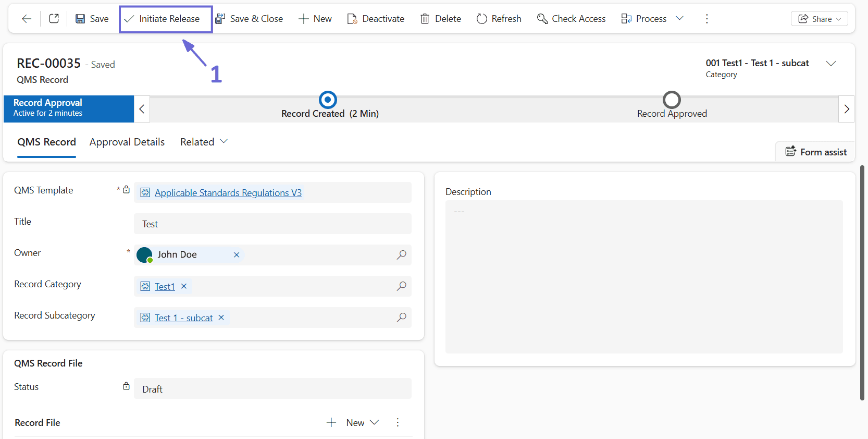
Task: Refresh the form
Action: click(499, 19)
